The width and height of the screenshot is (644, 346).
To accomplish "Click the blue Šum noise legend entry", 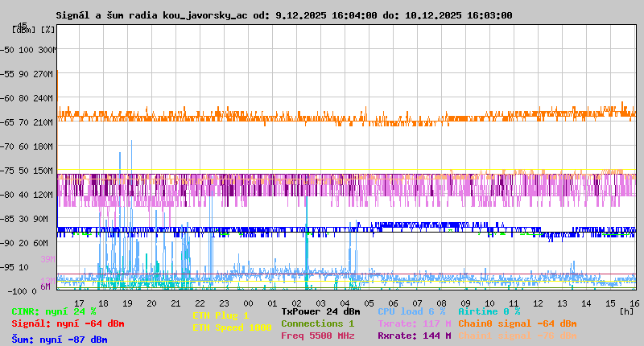I will click(59, 340).
